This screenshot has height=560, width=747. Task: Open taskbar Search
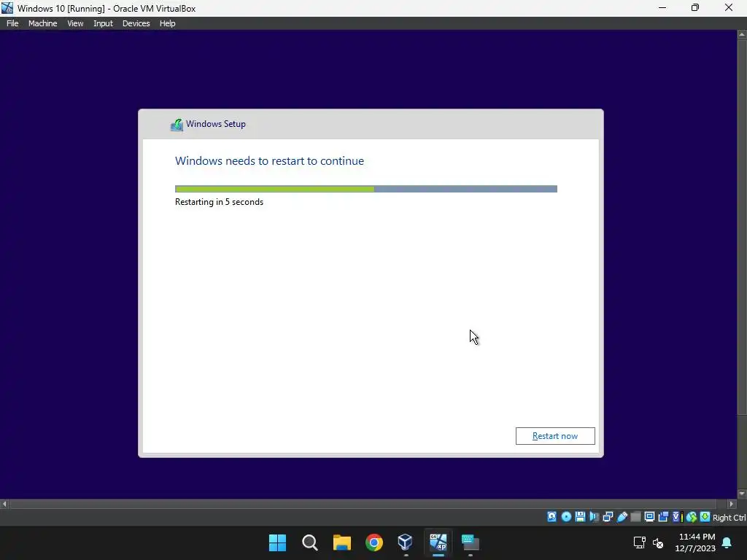(x=309, y=542)
